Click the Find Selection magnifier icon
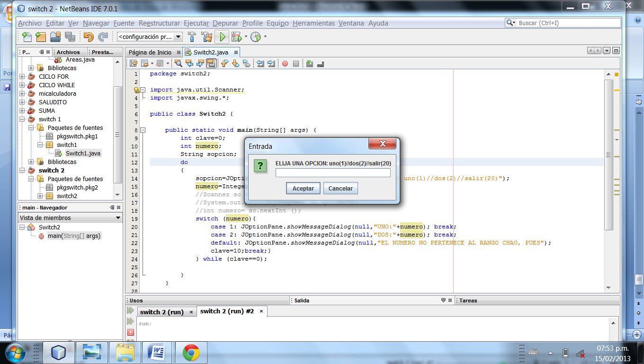This screenshot has height=364, width=644. point(178,63)
